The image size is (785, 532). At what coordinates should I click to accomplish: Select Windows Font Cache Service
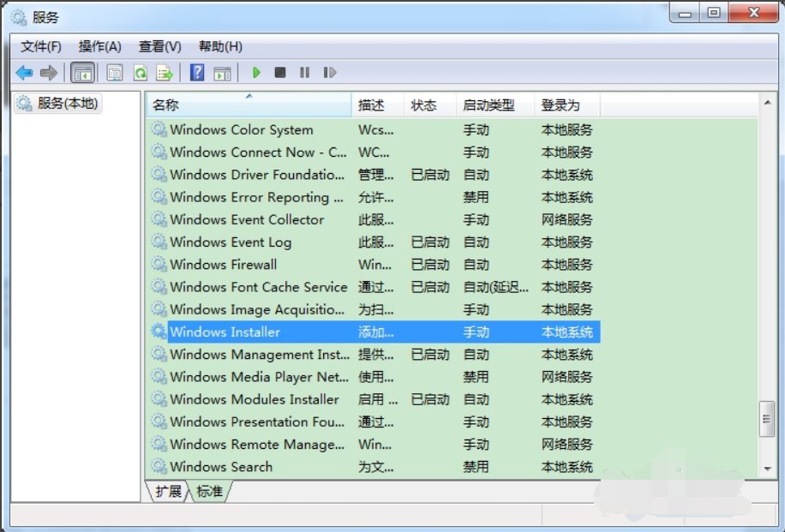[x=258, y=287]
